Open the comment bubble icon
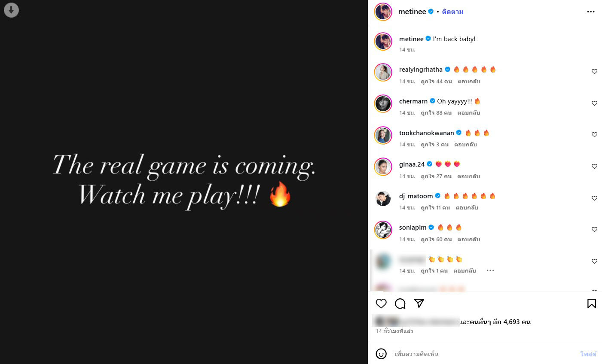Image resolution: width=602 pixels, height=364 pixels. coord(400,303)
